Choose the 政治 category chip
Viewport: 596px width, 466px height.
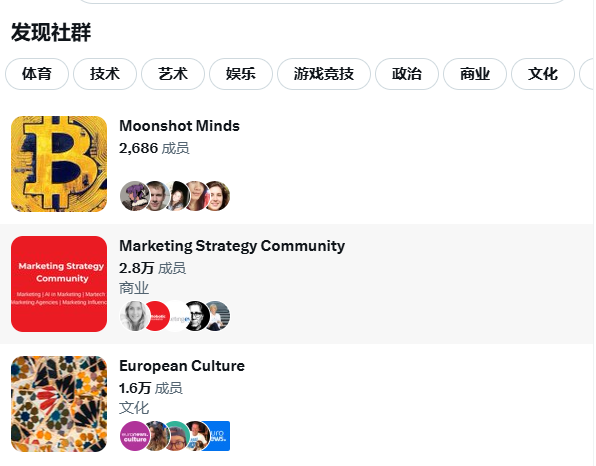click(407, 74)
